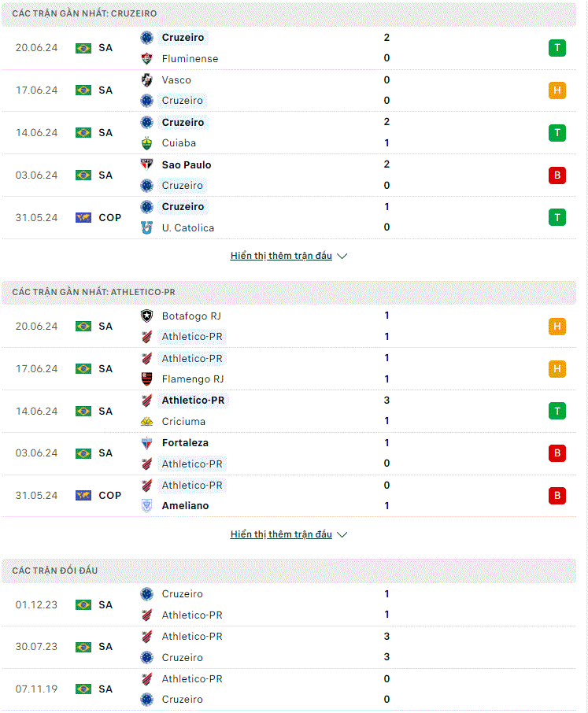
Task: Click the Cuiaba club crest
Action: point(146,143)
